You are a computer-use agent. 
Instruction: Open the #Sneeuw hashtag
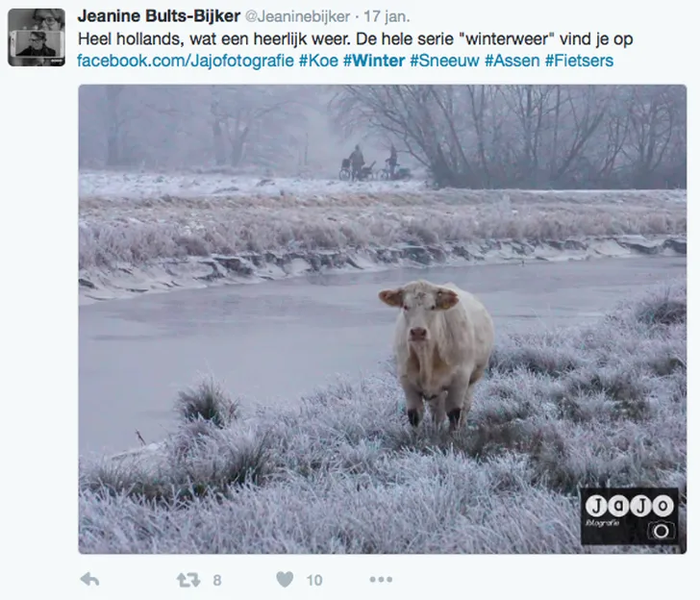click(x=444, y=61)
